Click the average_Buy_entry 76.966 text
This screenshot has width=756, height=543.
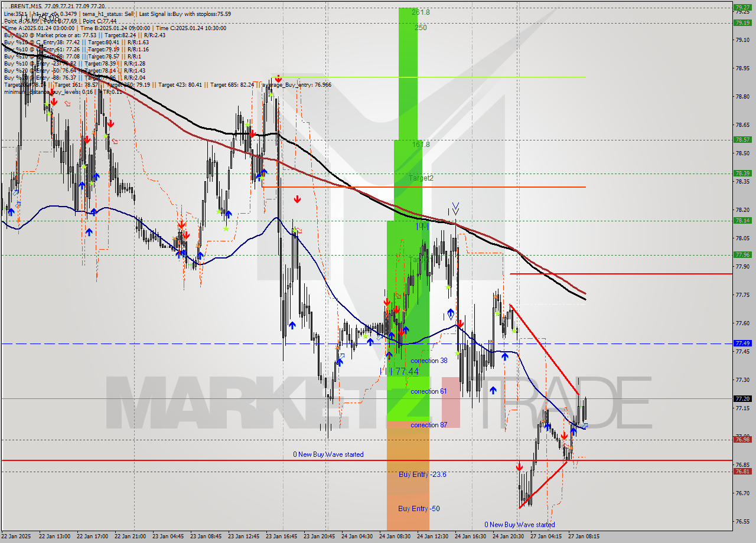pyautogui.click(x=296, y=84)
